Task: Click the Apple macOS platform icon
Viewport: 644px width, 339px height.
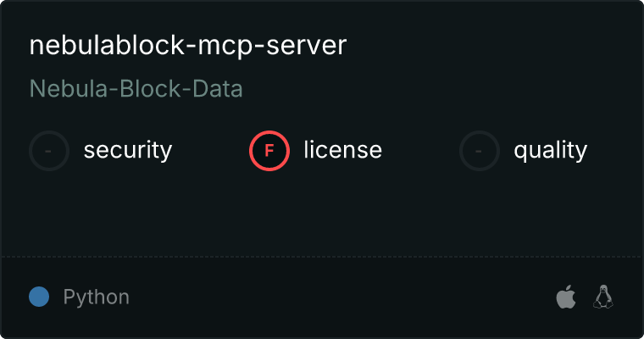Action: 565,297
